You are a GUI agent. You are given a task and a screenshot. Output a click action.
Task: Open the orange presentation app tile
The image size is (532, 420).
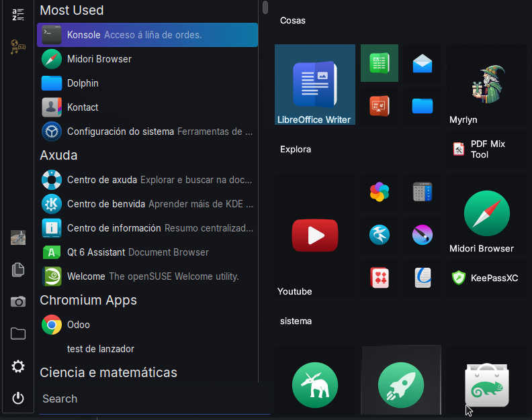(x=380, y=106)
